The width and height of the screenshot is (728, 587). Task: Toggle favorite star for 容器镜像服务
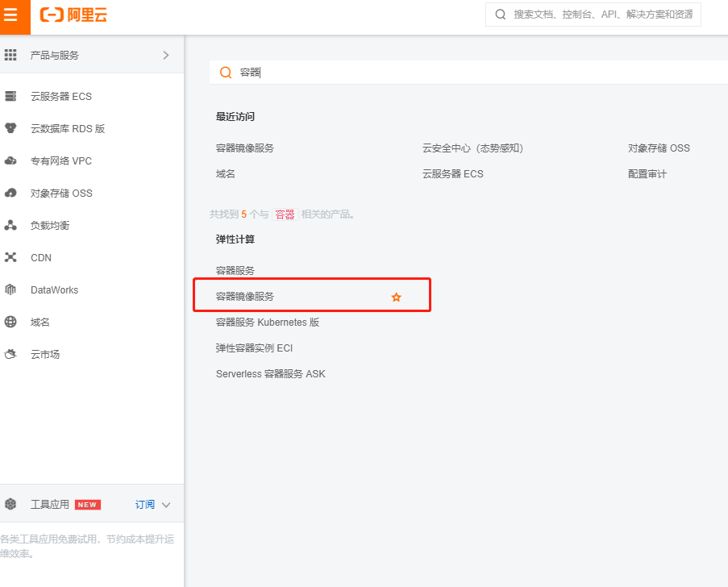[x=396, y=297]
